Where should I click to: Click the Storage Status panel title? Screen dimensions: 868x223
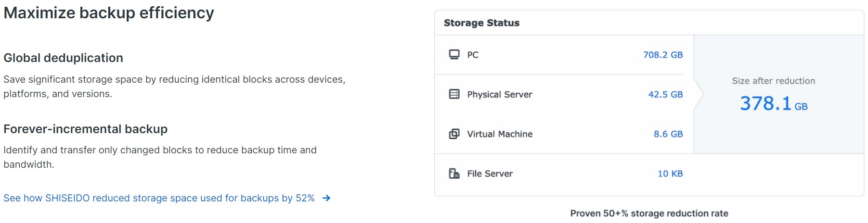(481, 23)
